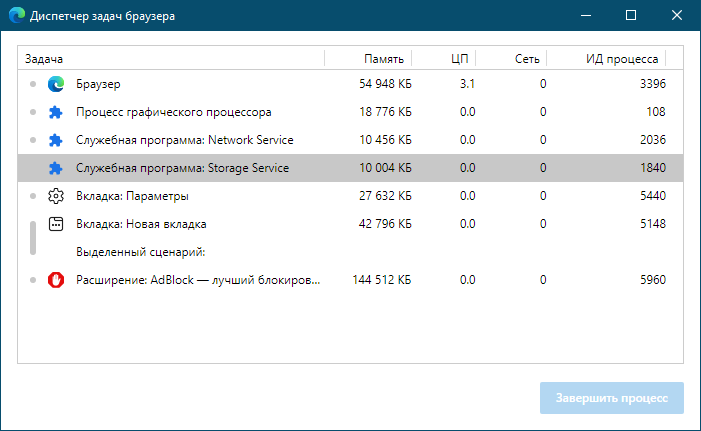Click the puzzle icon for Storage Service
Image resolution: width=701 pixels, height=431 pixels.
pos(56,168)
